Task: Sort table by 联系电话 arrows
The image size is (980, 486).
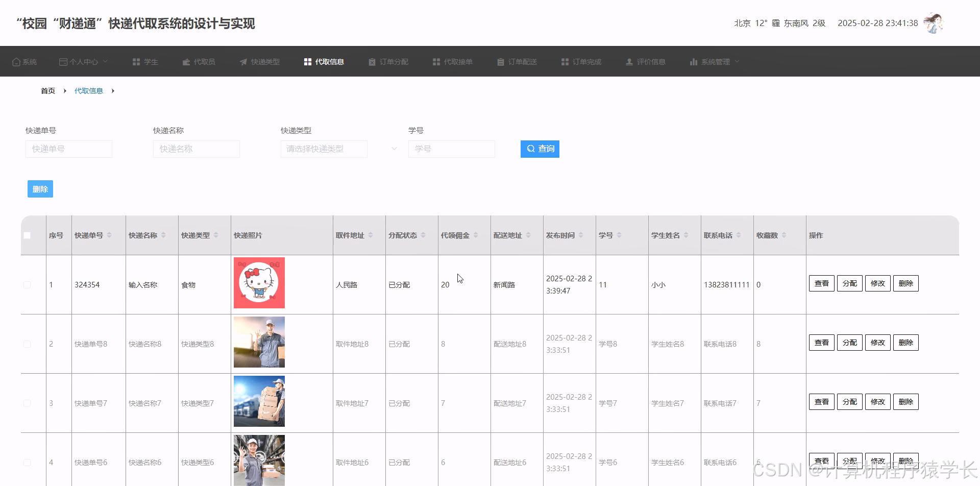Action: [739, 235]
